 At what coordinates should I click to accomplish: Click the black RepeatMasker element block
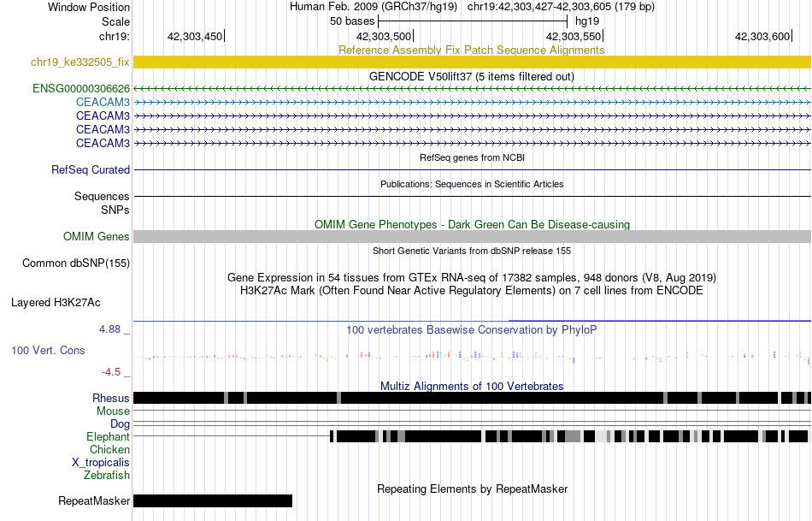(x=213, y=500)
